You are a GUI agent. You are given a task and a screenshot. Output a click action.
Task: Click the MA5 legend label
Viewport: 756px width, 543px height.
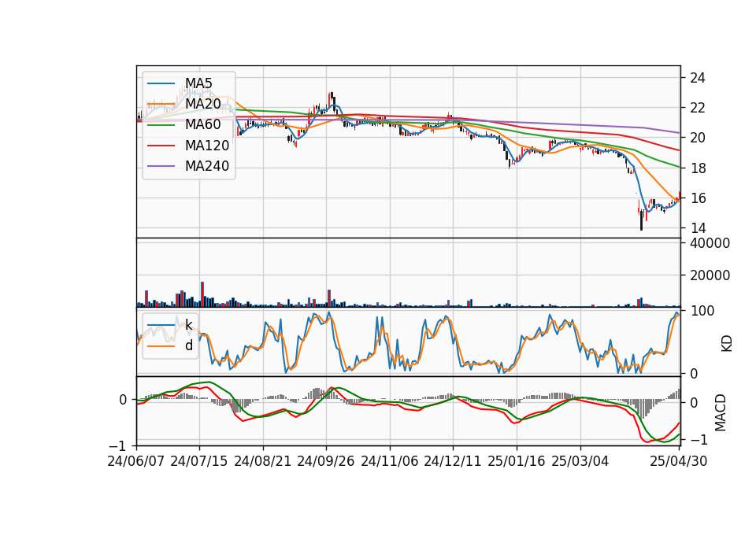[198, 83]
